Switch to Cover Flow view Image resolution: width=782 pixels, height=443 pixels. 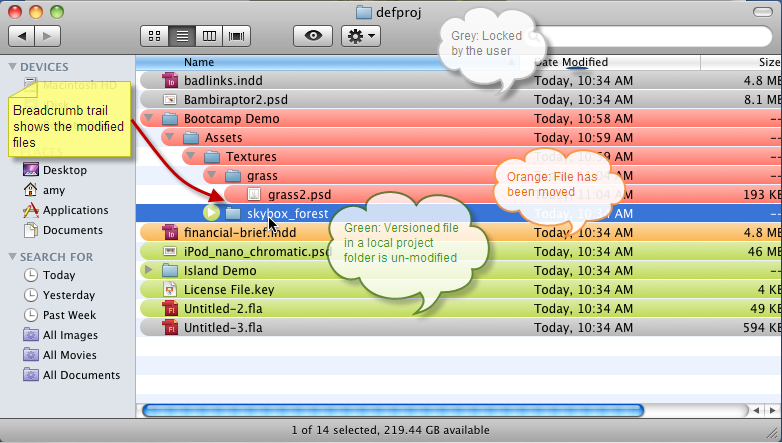(x=236, y=36)
